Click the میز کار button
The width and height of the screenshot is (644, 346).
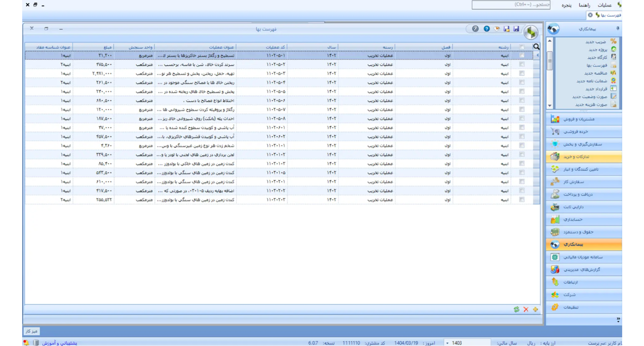[32, 331]
